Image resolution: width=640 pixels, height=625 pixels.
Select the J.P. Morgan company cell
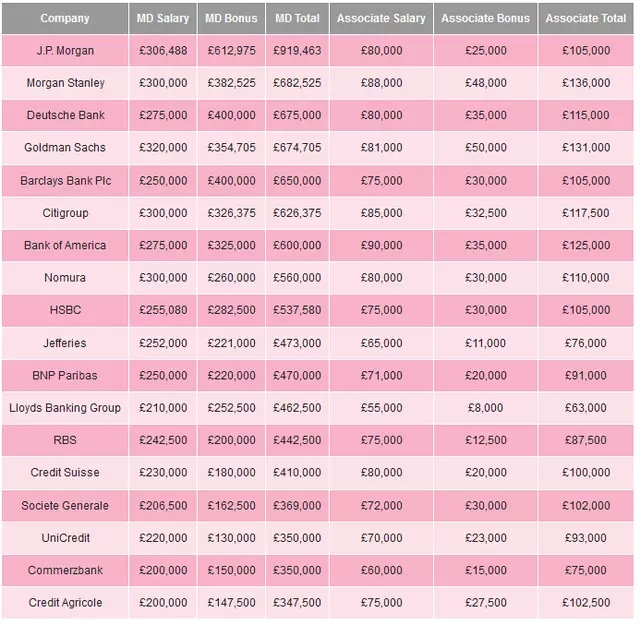[x=65, y=51]
